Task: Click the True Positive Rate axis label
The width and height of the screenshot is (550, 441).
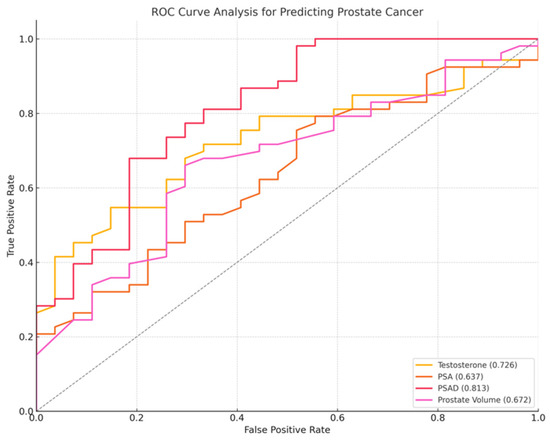Action: (x=11, y=216)
